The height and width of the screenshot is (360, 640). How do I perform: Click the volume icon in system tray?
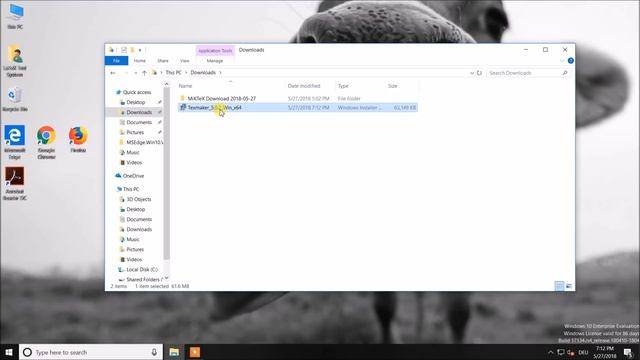(x=571, y=352)
